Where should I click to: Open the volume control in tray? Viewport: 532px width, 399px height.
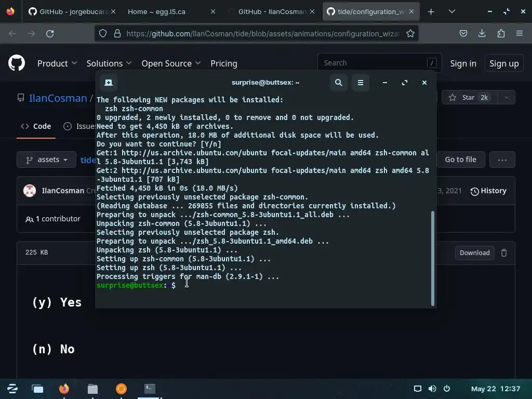[x=432, y=389]
